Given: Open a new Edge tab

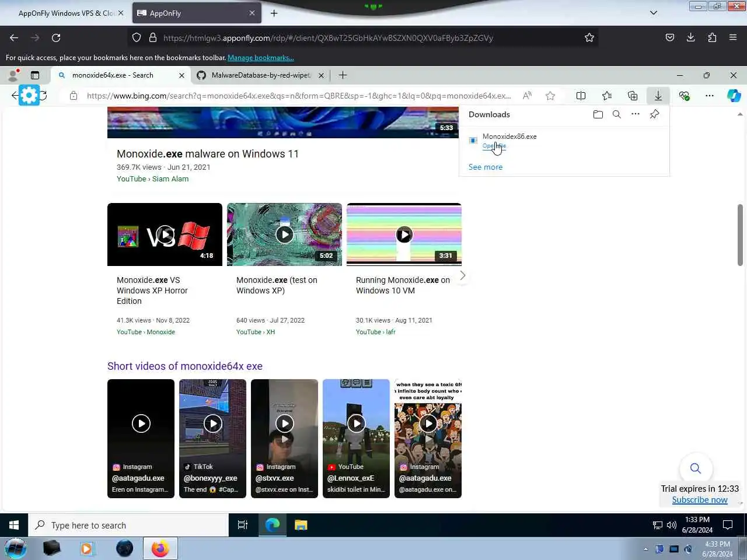Looking at the screenshot, I should [x=343, y=75].
